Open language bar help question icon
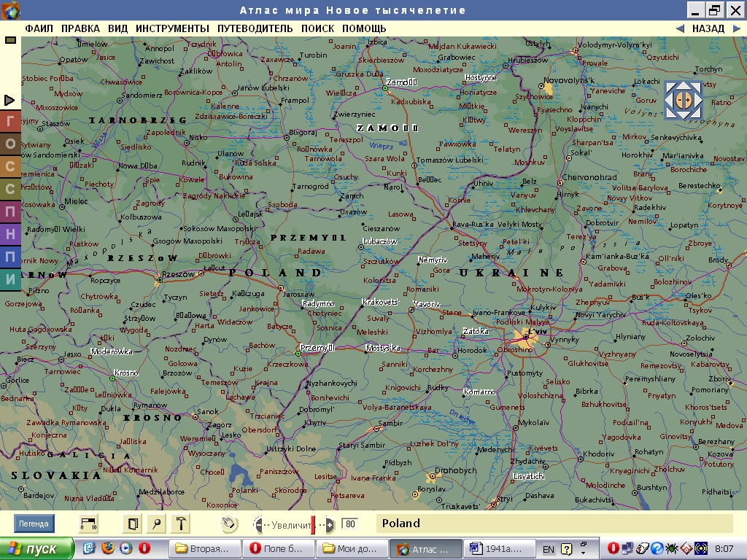 (x=566, y=549)
